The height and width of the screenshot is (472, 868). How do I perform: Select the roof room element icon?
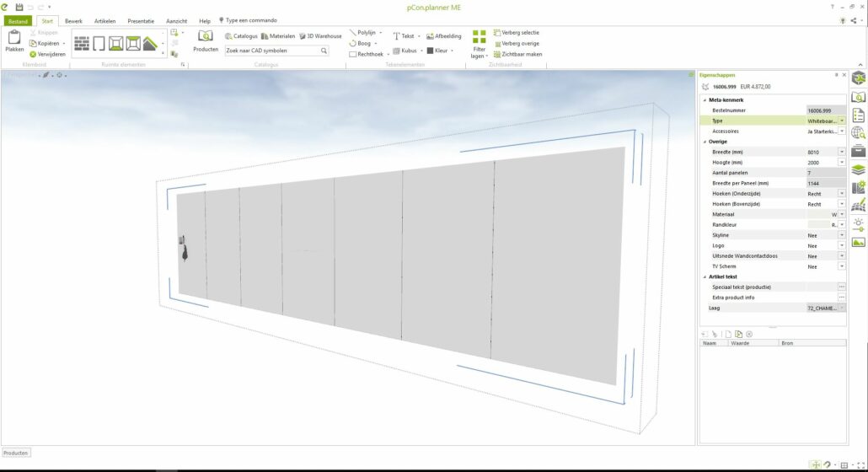click(150, 43)
